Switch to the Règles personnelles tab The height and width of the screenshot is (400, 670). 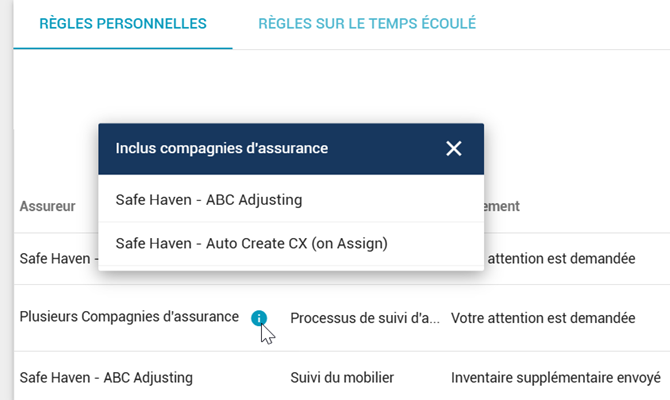tap(123, 24)
